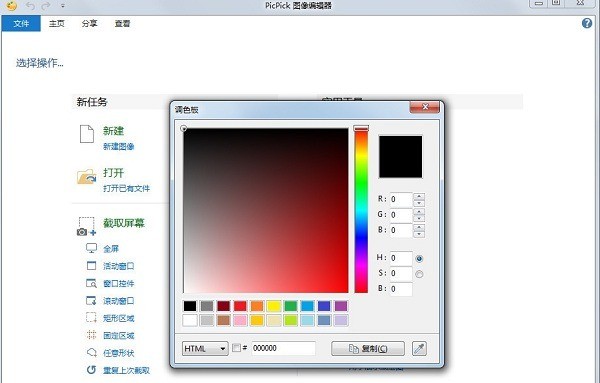Decrease the B value with down arrow

(x=419, y=234)
